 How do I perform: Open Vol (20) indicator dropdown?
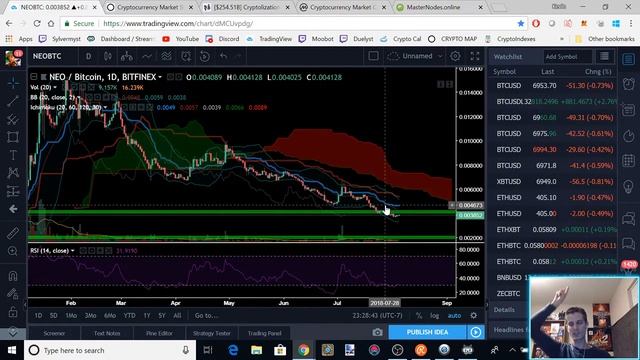click(x=55, y=87)
